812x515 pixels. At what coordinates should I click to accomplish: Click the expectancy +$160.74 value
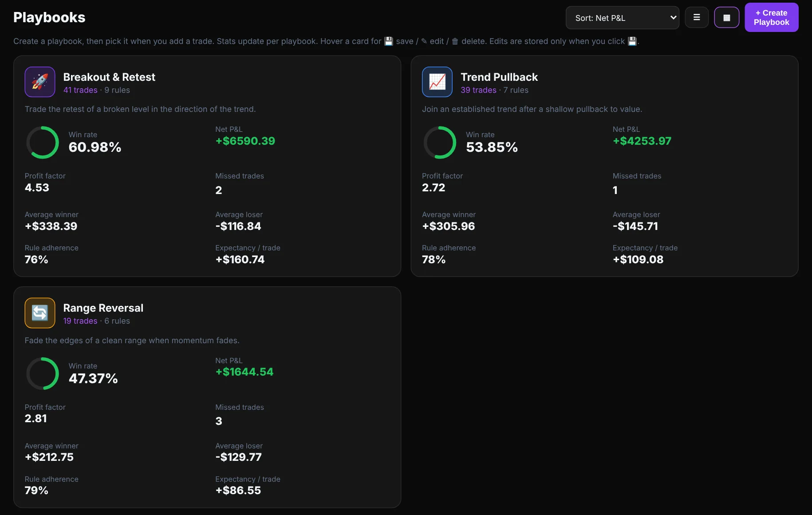(x=240, y=260)
